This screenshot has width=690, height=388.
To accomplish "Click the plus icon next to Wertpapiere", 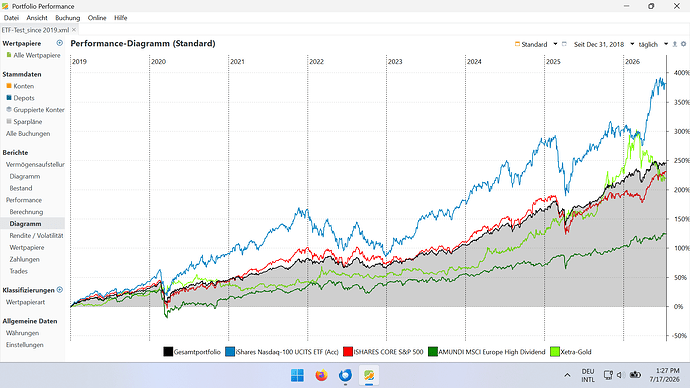I will pyautogui.click(x=59, y=43).
